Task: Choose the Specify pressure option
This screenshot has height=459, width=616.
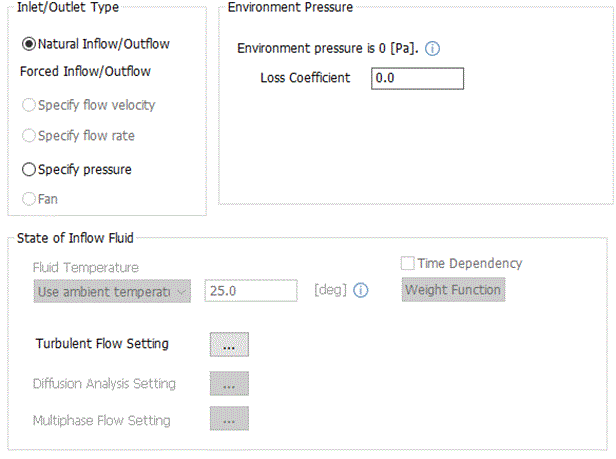Action: click(28, 169)
